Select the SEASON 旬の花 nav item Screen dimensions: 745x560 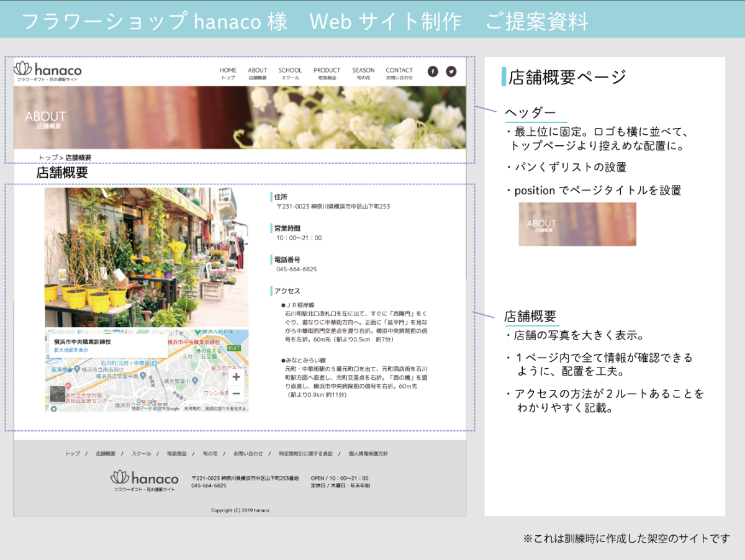[x=363, y=73]
